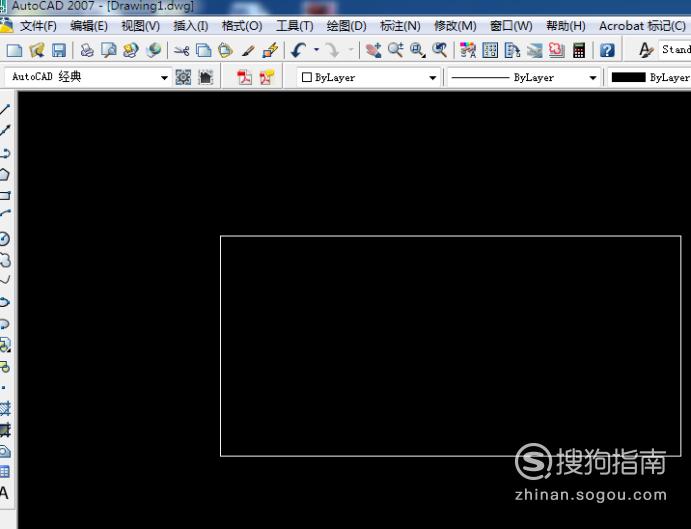Viewport: 691px width, 529px height.
Task: Click the My Workspace icon
Action: (205, 78)
